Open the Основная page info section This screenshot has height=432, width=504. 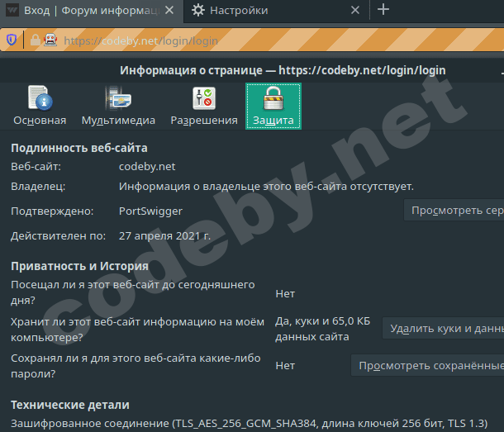point(40,106)
